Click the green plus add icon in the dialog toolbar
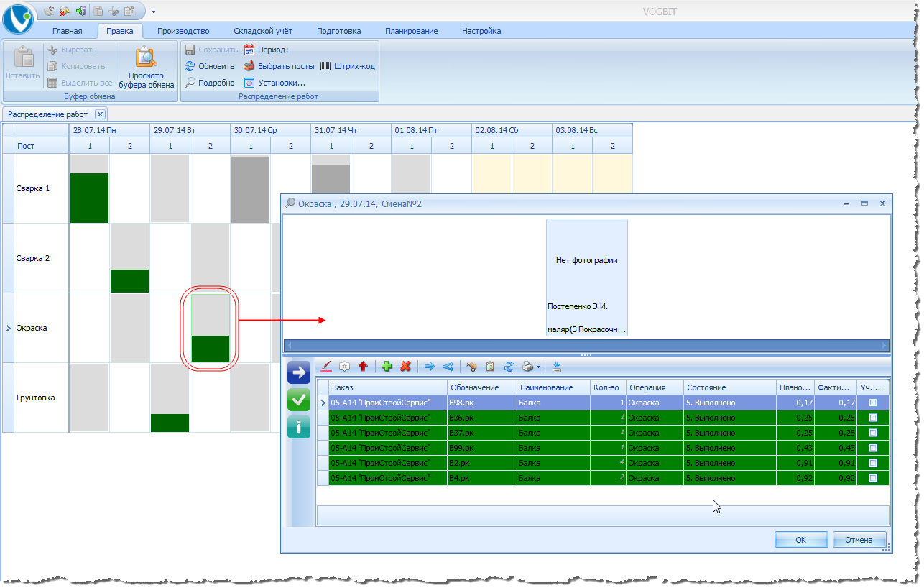 387,367
